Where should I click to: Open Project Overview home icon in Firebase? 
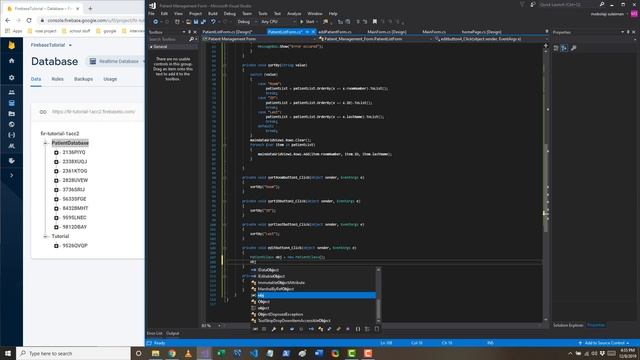pos(11,61)
